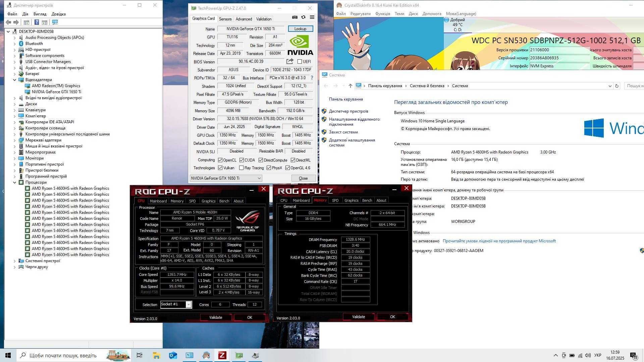The width and height of the screenshot is (644, 362).
Task: Click the System window search field
Action: [634, 86]
